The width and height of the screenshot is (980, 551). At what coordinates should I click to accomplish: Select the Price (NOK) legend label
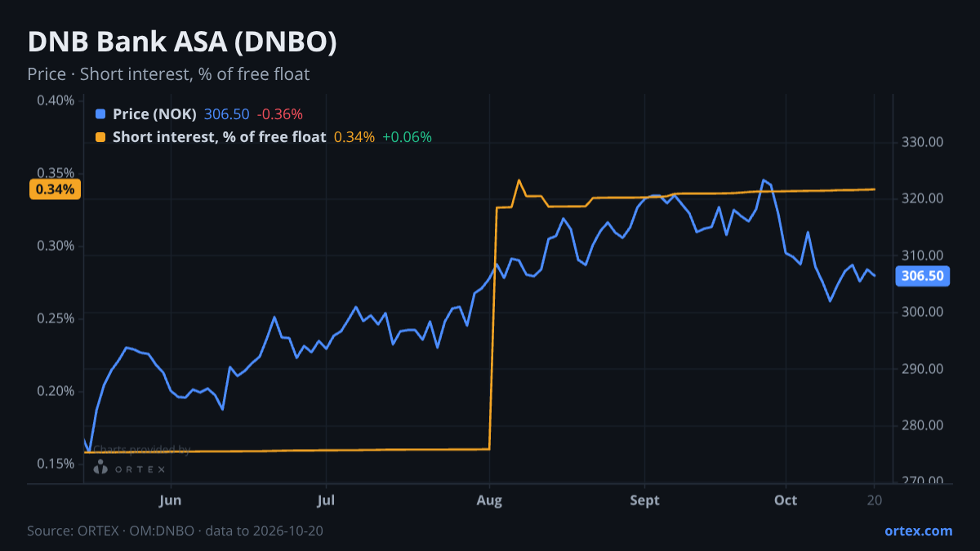coord(154,114)
